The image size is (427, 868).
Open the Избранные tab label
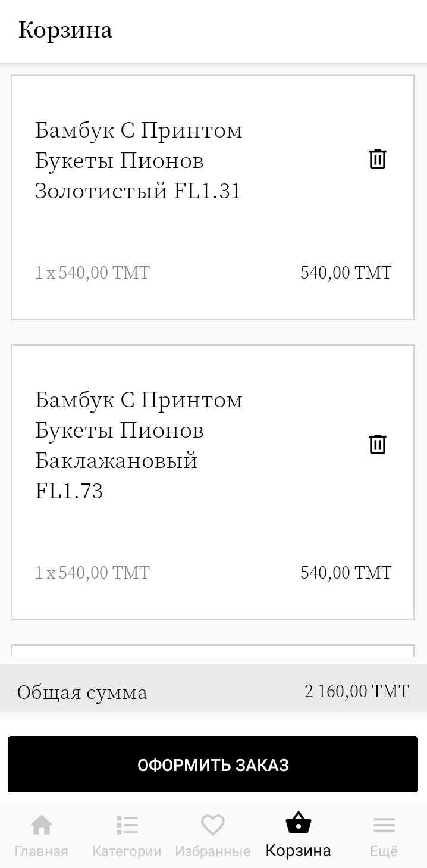[x=212, y=851]
